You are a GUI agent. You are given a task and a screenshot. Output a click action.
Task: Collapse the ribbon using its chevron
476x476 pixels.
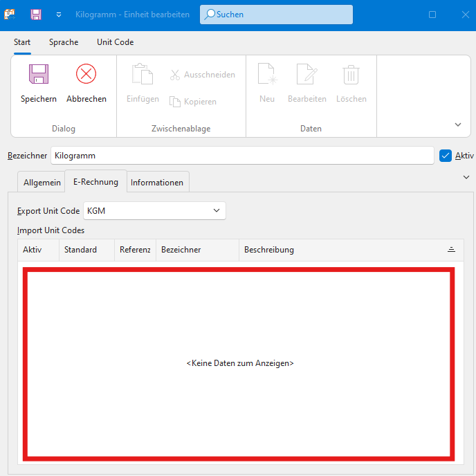(x=457, y=125)
